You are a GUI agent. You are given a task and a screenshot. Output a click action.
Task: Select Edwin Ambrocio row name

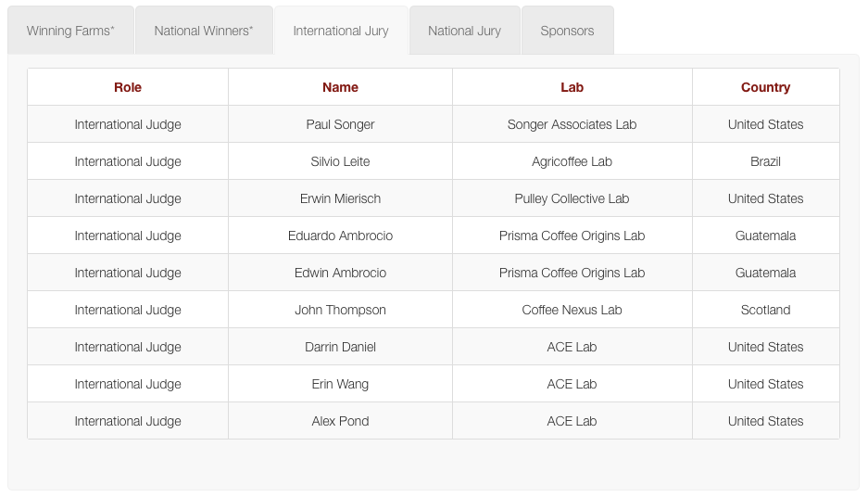341,273
